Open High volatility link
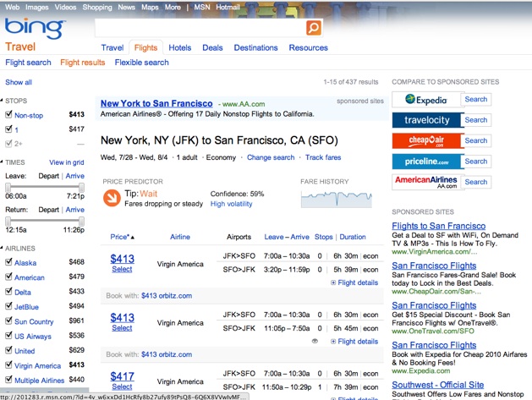Viewport: 532px width, 400px height. pyautogui.click(x=232, y=204)
